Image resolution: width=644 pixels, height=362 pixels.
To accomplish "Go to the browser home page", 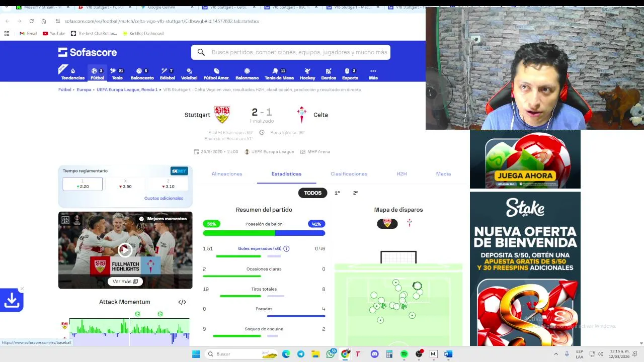I will 44,21.
